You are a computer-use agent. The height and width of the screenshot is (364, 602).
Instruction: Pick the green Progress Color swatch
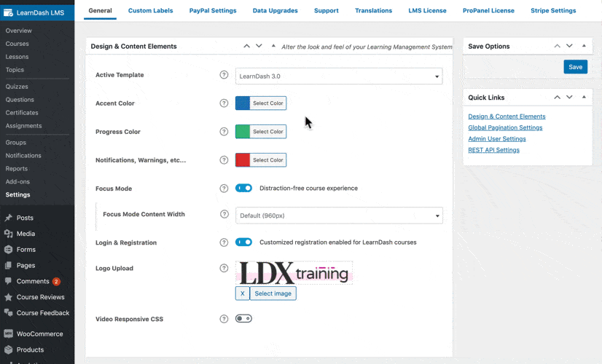coord(243,132)
